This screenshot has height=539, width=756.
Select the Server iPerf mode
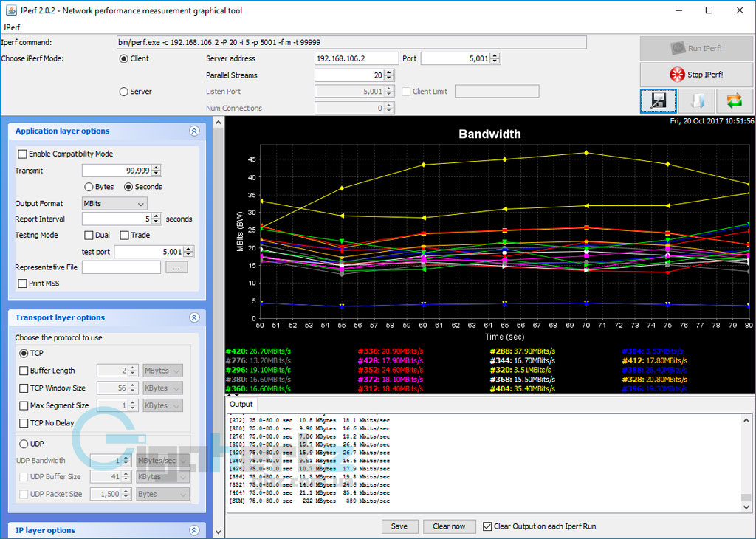[124, 92]
